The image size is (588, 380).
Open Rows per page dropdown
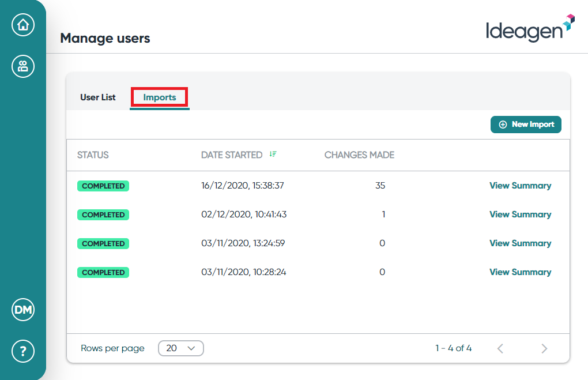[181, 348]
